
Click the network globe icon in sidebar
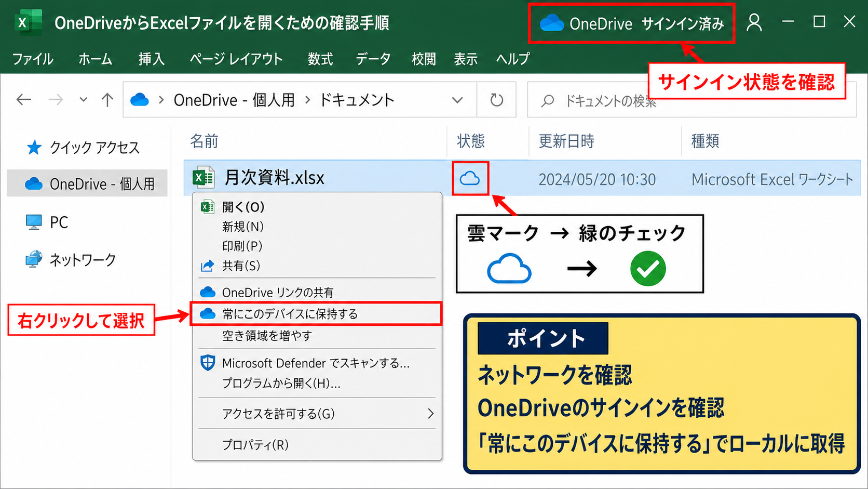click(34, 259)
